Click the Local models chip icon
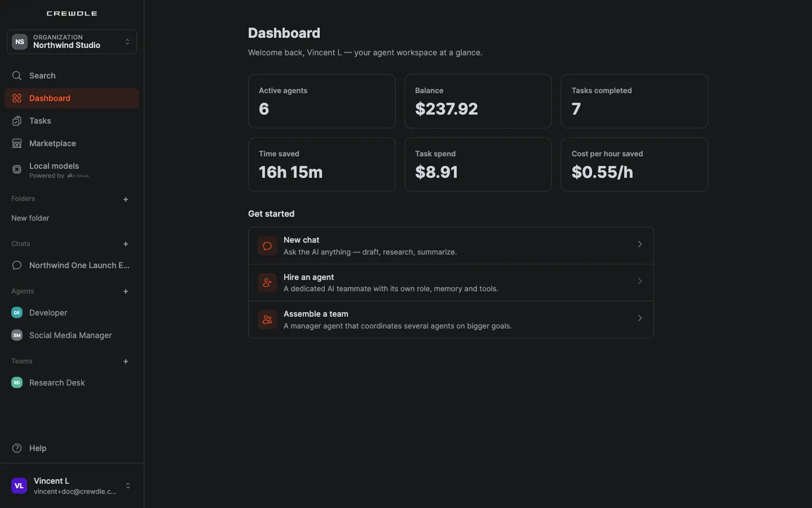The image size is (812, 508). 17,169
